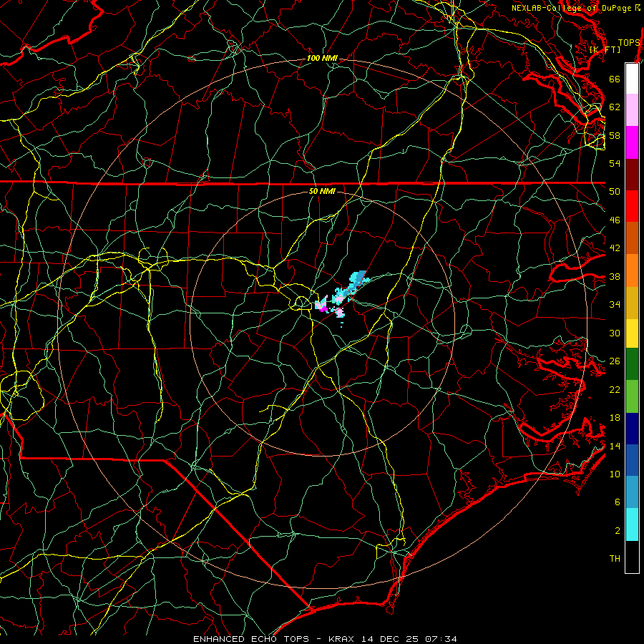644x644 pixels.
Task: Select the 10 legend value
Action: [x=615, y=474]
